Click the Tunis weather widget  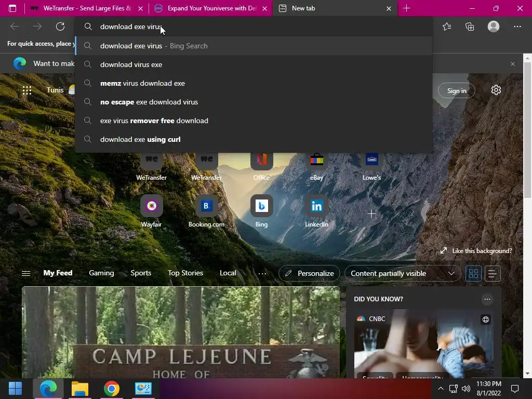pos(60,90)
